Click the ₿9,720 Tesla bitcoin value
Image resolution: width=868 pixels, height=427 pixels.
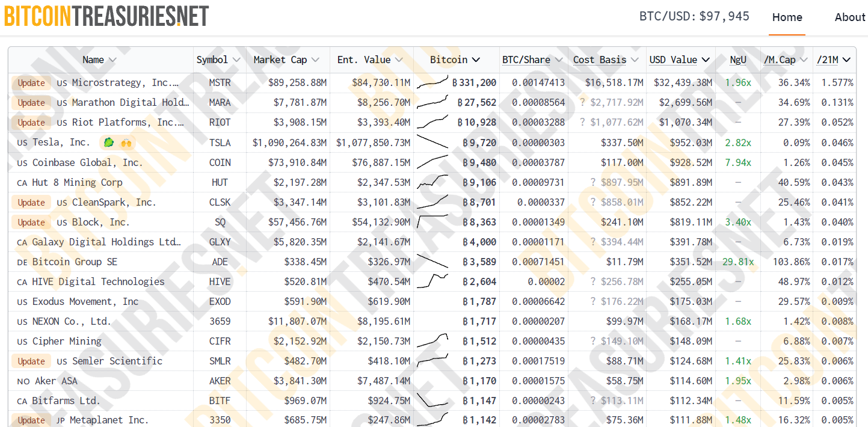tap(479, 143)
